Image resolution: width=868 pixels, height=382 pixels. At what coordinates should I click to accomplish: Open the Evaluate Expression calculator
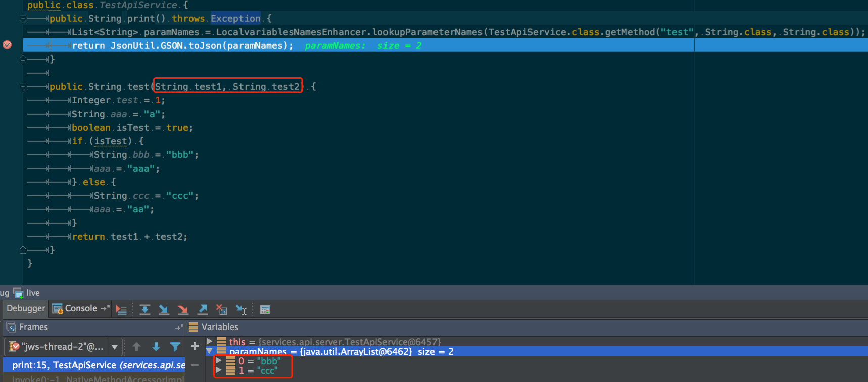pos(265,310)
